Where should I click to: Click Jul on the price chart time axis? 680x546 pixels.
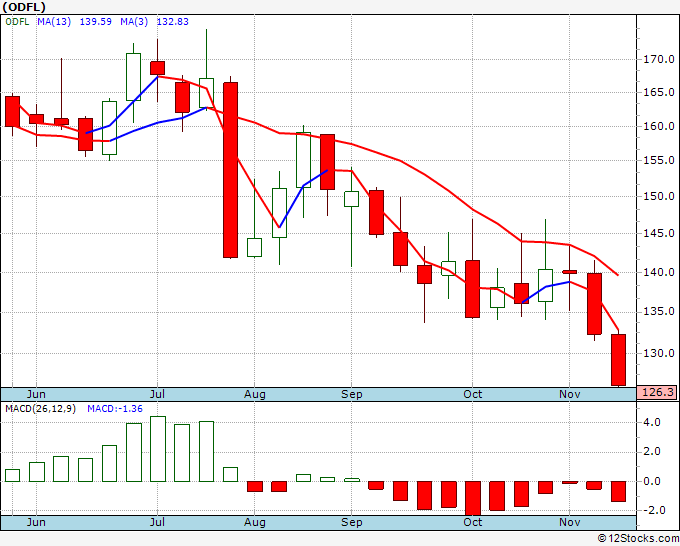tap(157, 394)
